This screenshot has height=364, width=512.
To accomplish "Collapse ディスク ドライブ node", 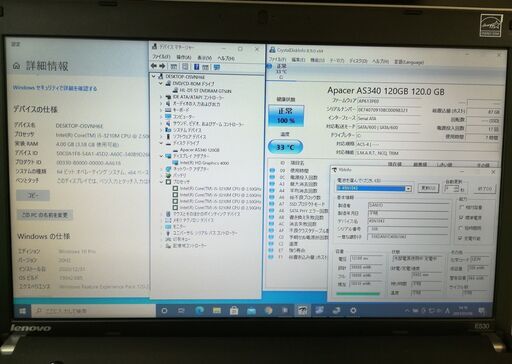I will [x=161, y=143].
